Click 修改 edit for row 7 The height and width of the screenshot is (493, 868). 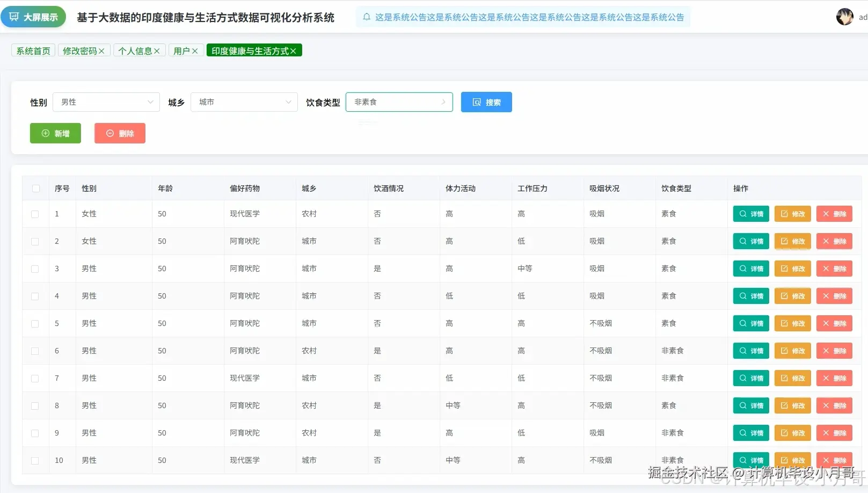792,378
